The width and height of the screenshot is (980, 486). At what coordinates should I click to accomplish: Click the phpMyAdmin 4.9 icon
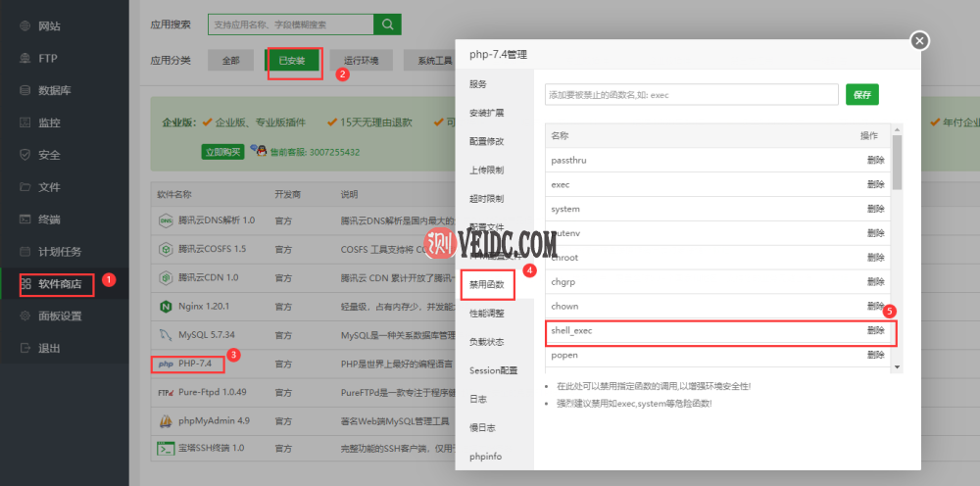166,420
